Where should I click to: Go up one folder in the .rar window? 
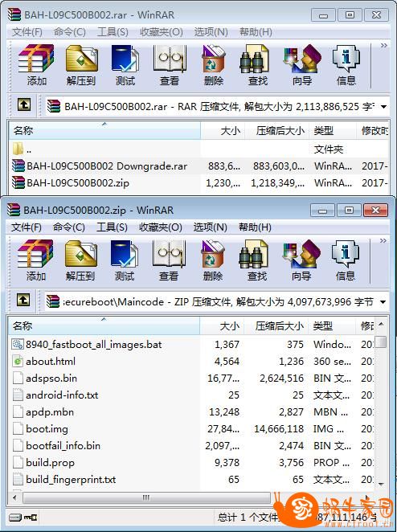point(24,104)
